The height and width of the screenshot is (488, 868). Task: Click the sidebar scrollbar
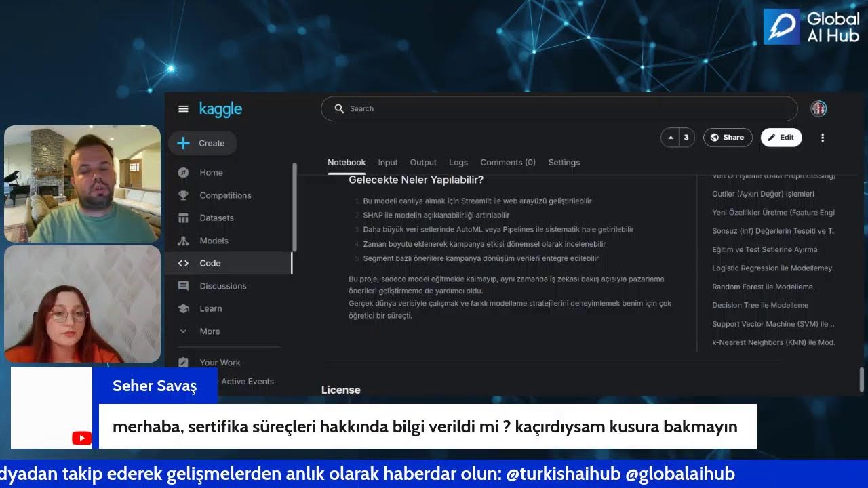(294, 207)
